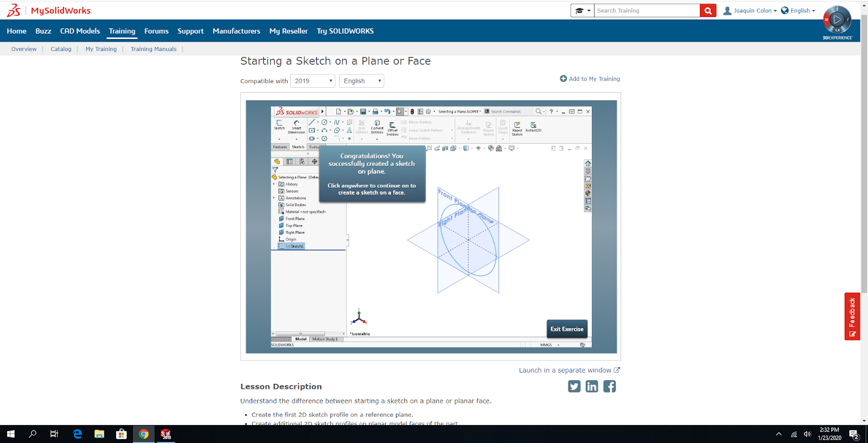Click the New document icon in SOLIDWORKS toolbar
Viewport: 868px width, 443px height.
click(x=339, y=112)
